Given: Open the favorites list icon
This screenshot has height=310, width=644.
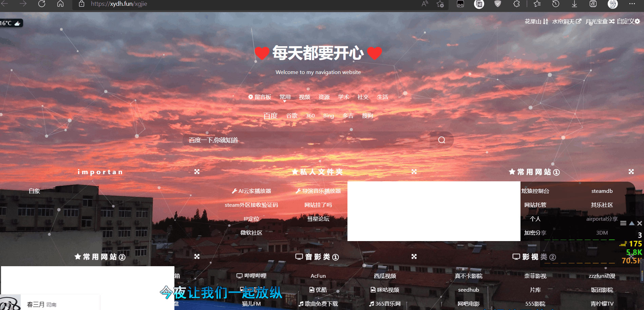Looking at the screenshot, I should (537, 4).
